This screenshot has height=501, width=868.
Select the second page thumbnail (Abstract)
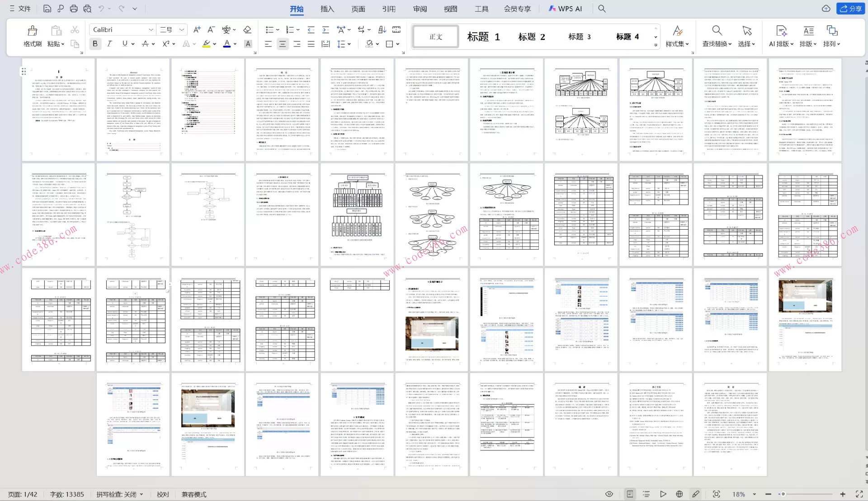pos(133,109)
